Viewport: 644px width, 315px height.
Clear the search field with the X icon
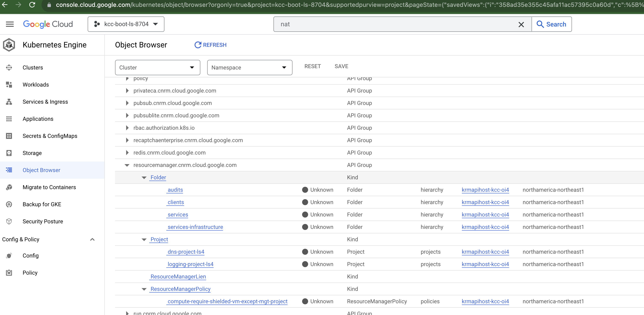pyautogui.click(x=521, y=24)
